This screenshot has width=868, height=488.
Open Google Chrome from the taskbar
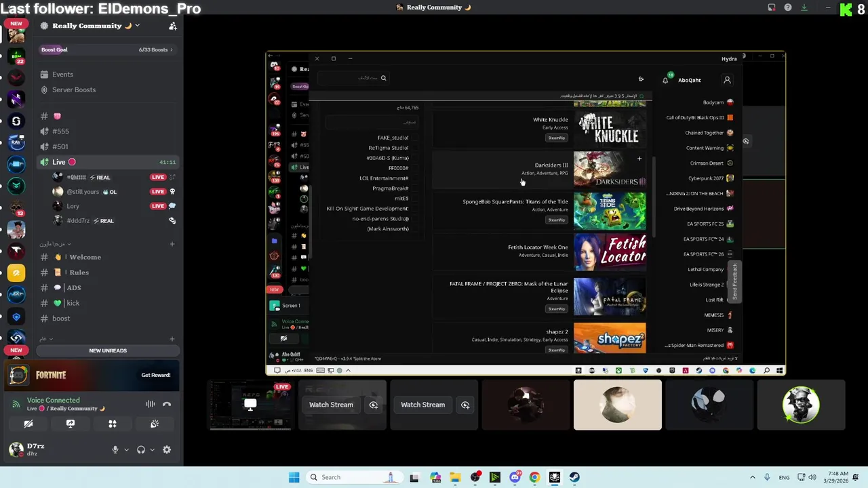(534, 477)
